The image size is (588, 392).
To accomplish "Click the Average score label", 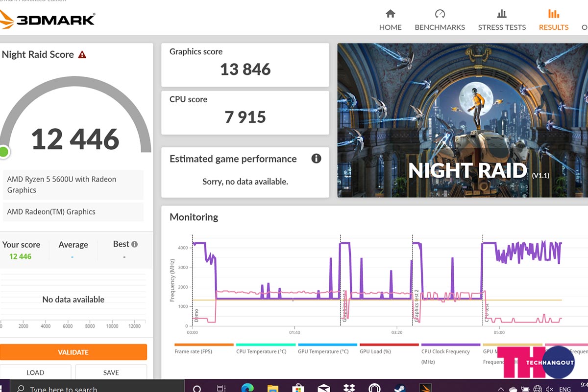I will pos(73,245).
